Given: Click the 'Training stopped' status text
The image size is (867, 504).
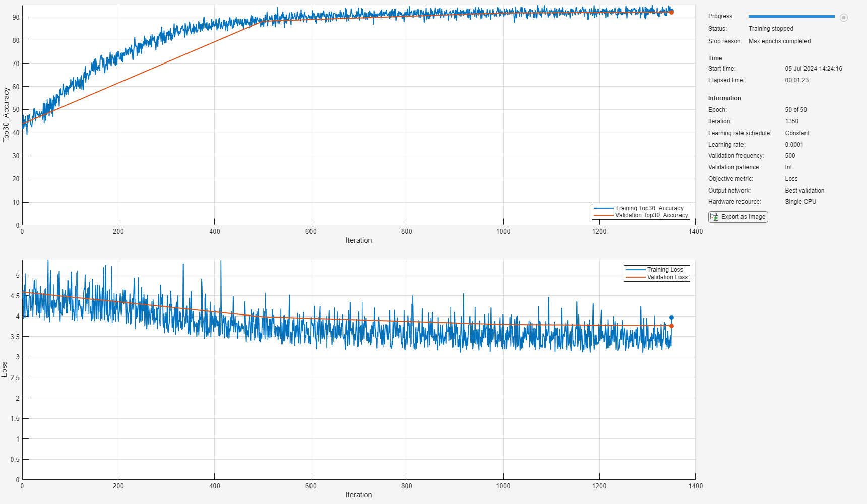Looking at the screenshot, I should pos(770,29).
